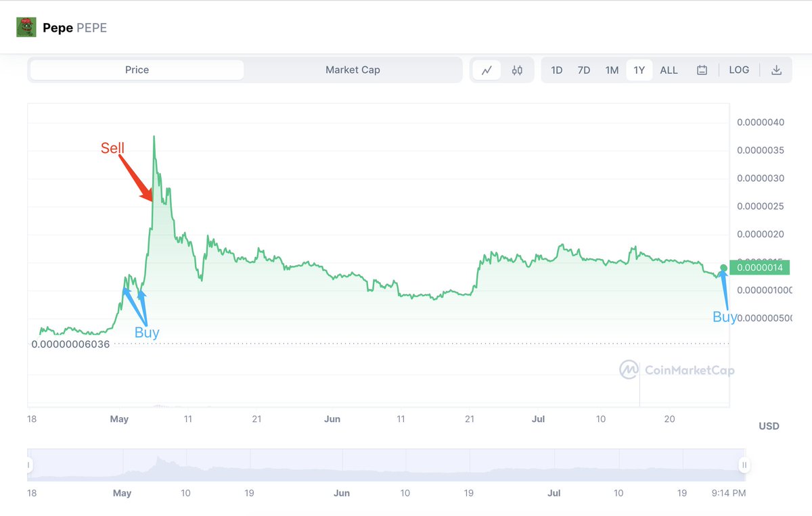Switch to candlestick chart view icon

pos(517,70)
